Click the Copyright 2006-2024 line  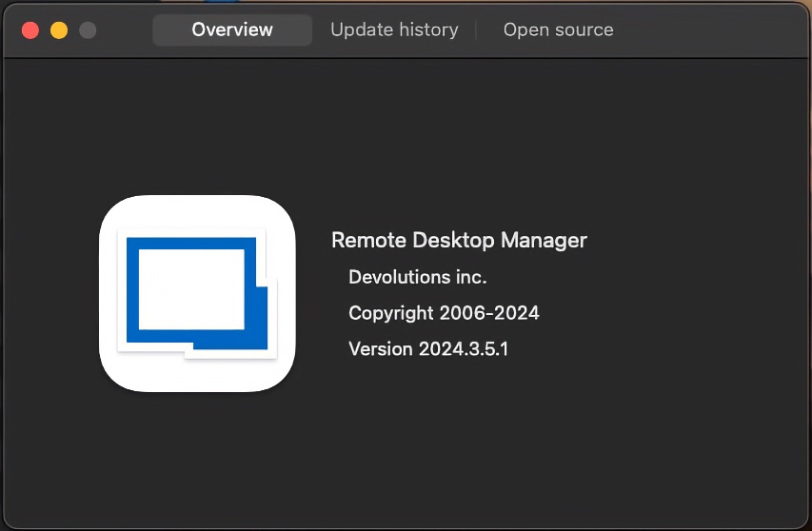point(444,313)
